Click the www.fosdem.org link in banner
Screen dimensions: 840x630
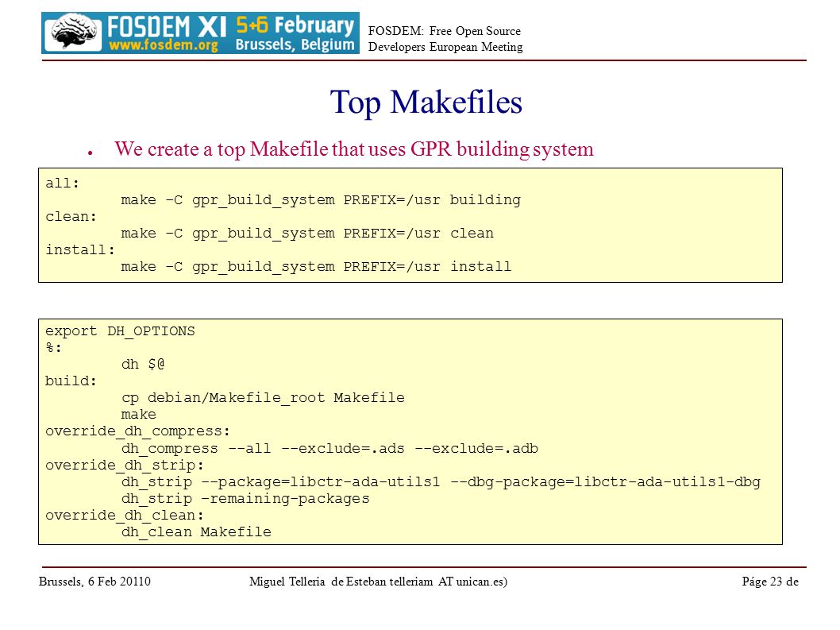164,44
